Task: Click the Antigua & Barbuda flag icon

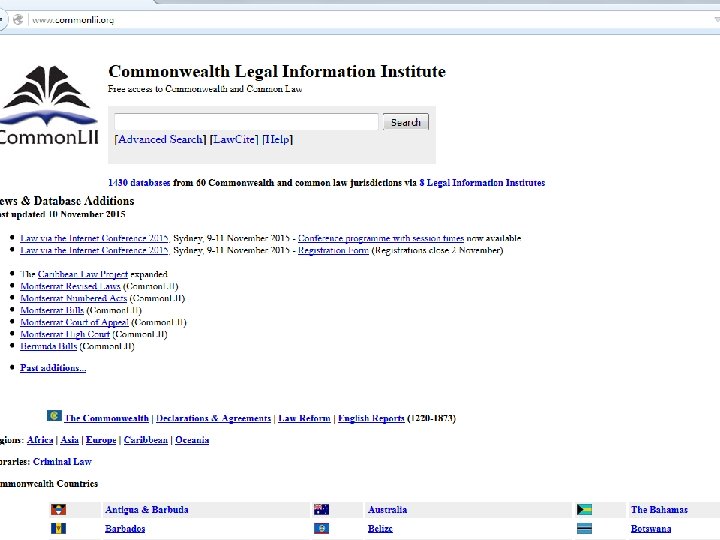Action: click(58, 509)
